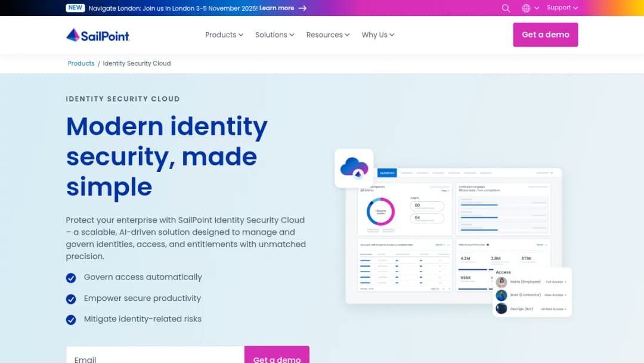Click Get a demo button in header

(x=546, y=35)
